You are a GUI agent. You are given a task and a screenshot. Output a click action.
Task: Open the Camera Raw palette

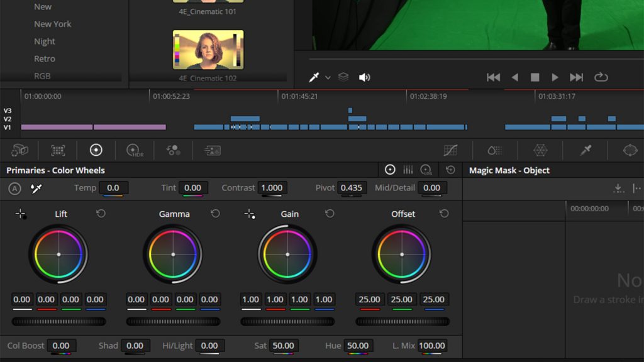click(19, 150)
